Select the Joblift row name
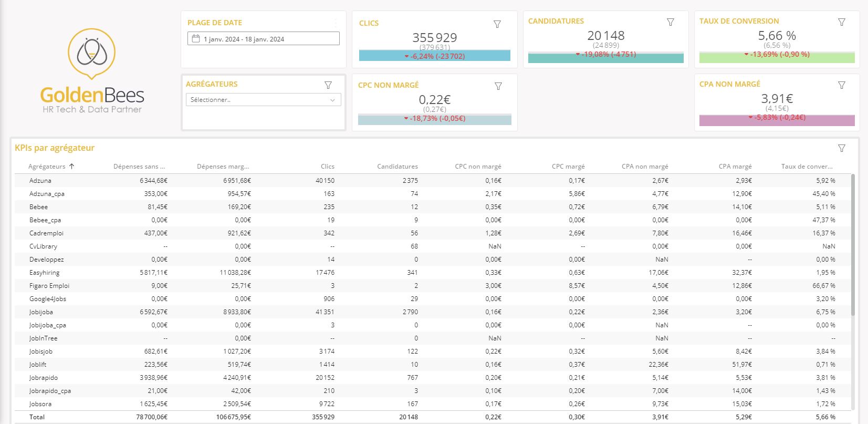 [38, 365]
